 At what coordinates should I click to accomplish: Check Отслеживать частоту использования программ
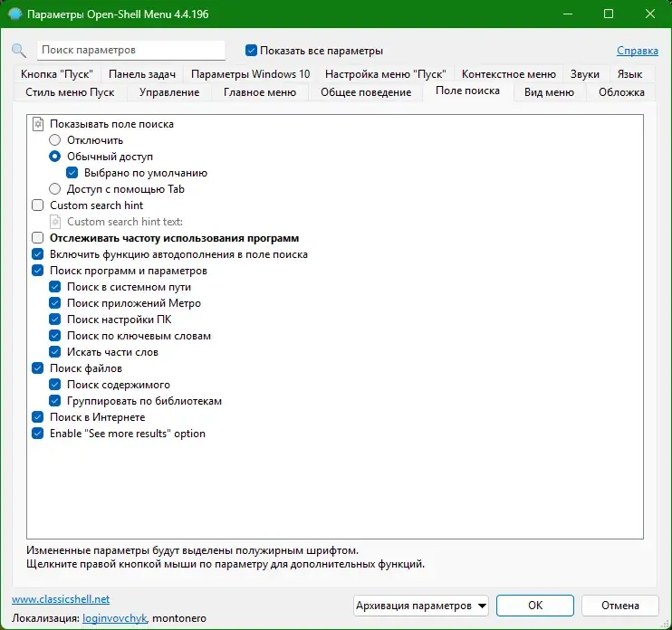click(x=38, y=238)
